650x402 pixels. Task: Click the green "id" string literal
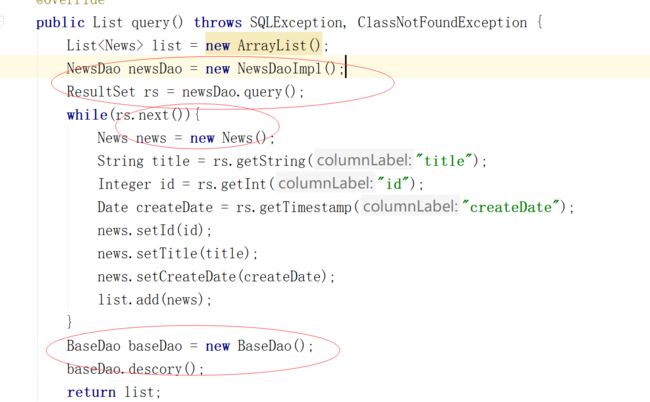pyautogui.click(x=393, y=184)
